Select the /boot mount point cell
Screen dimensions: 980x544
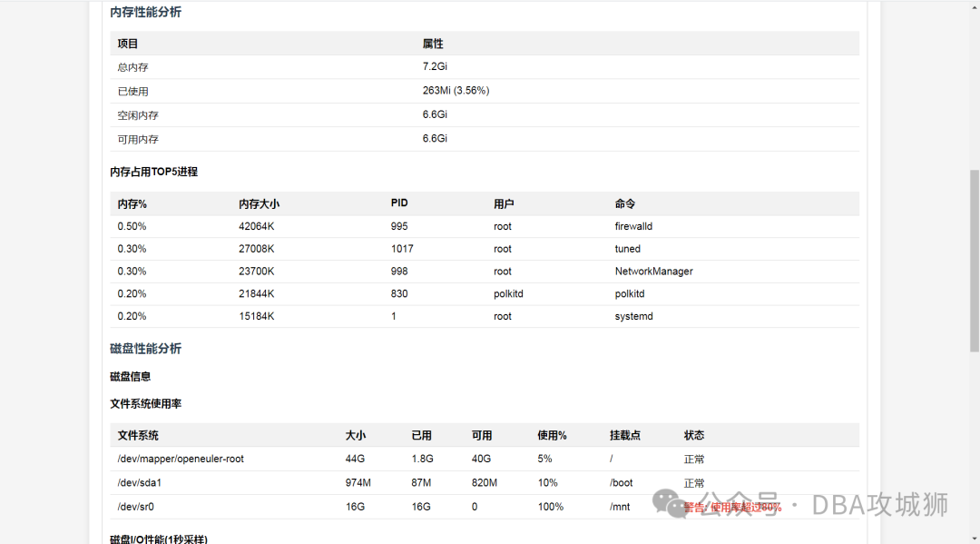pos(622,483)
